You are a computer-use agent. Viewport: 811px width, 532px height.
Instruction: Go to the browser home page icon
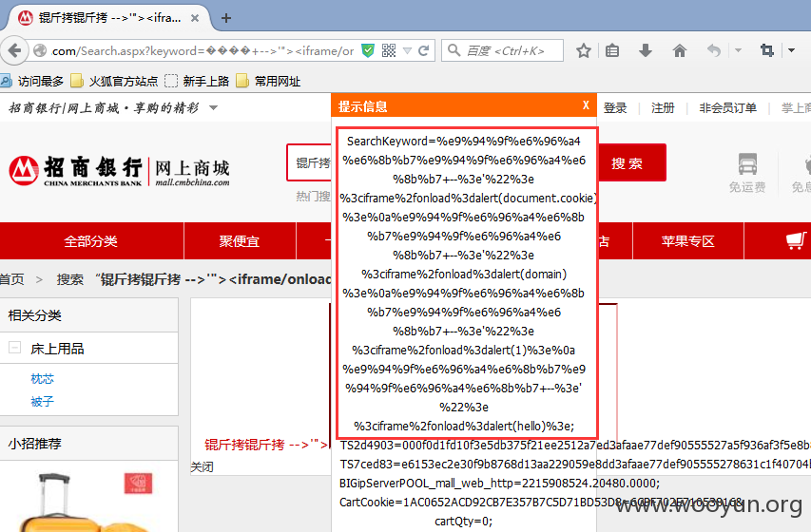pyautogui.click(x=680, y=50)
